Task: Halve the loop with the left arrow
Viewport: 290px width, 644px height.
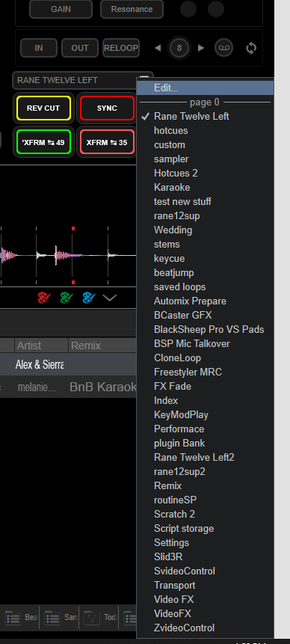Action: [x=158, y=48]
